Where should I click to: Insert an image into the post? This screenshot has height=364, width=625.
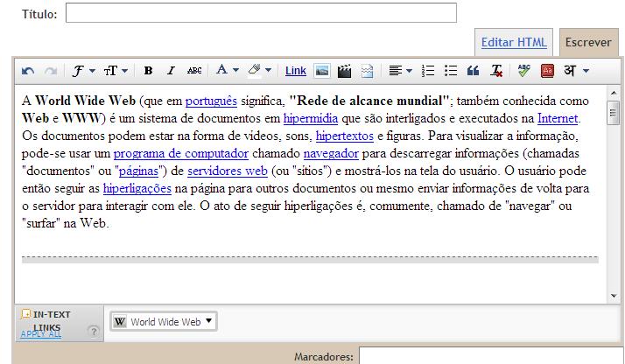pos(321,71)
